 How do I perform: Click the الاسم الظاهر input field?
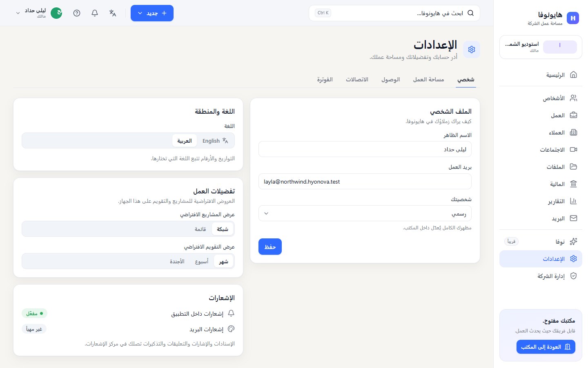[x=365, y=149]
